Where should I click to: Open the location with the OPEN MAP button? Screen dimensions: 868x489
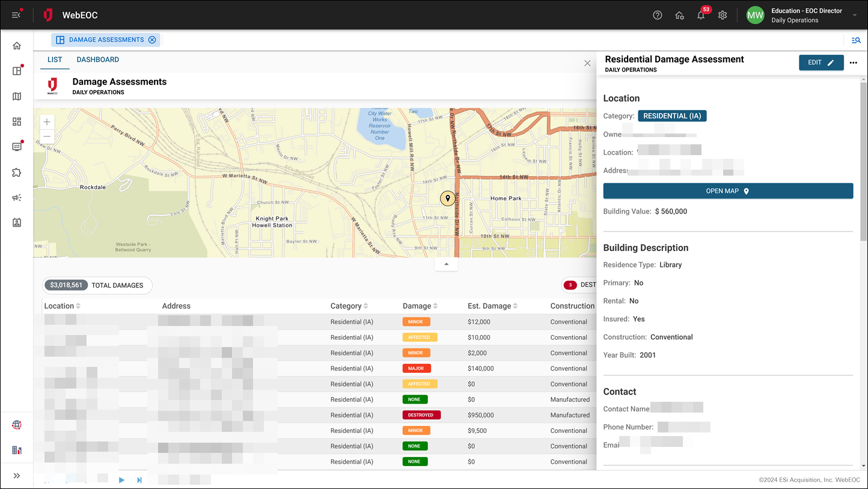[x=728, y=191]
